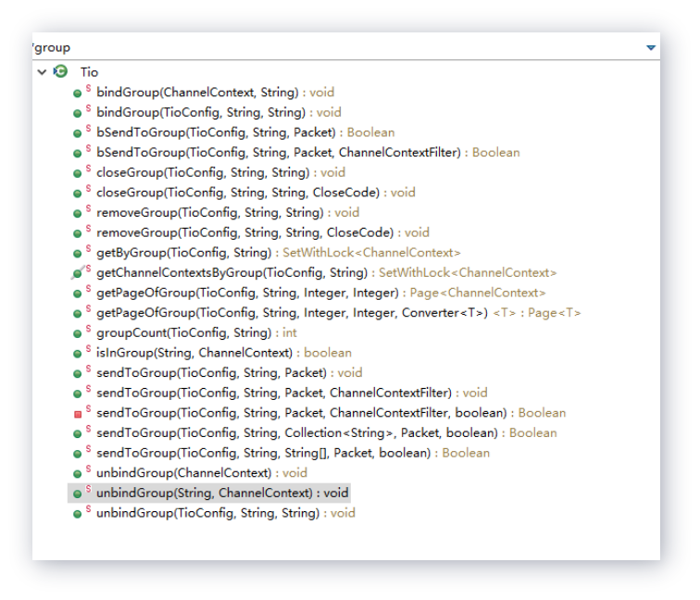Select groupCount(TioConfig, String) method
700x600 pixels.
(x=196, y=333)
